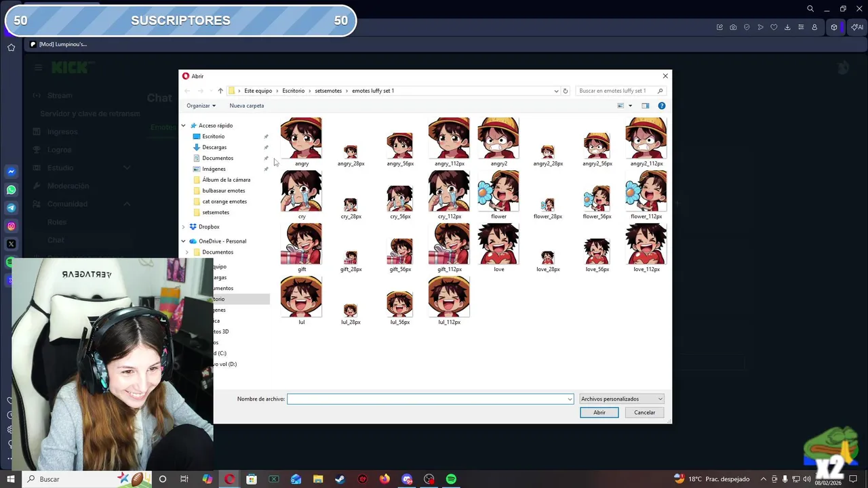Select the cat orange emotes folder
The height and width of the screenshot is (488, 868).
point(224,201)
